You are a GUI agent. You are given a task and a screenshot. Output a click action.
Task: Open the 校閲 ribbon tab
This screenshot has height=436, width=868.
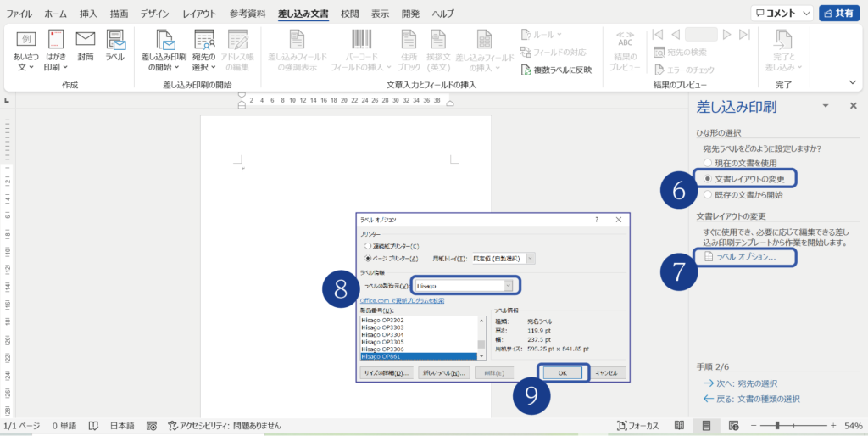[x=349, y=14]
